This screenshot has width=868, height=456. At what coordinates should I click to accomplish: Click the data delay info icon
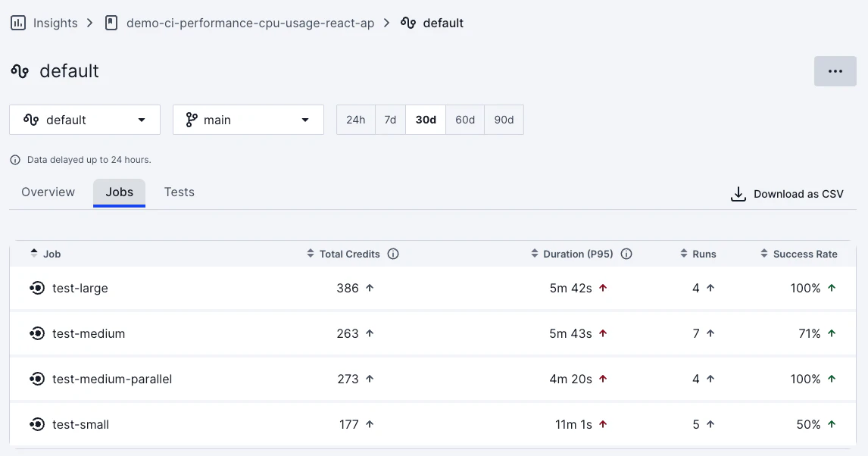tap(15, 160)
